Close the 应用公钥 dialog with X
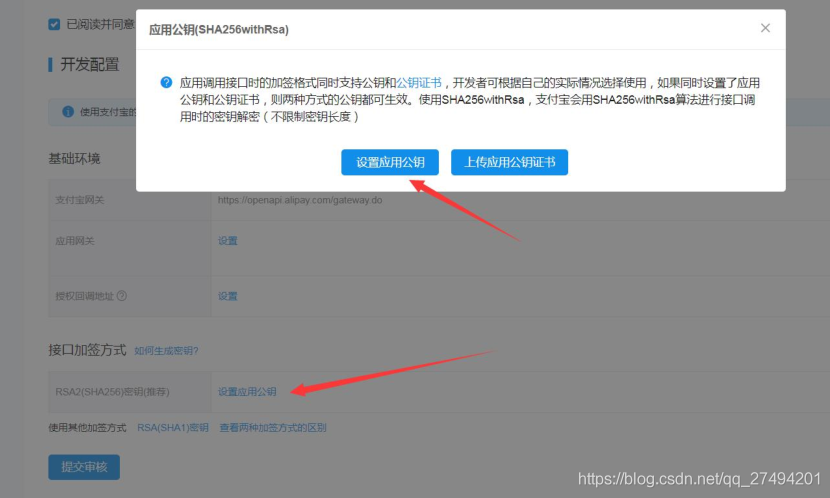830x498 pixels. pos(765,28)
